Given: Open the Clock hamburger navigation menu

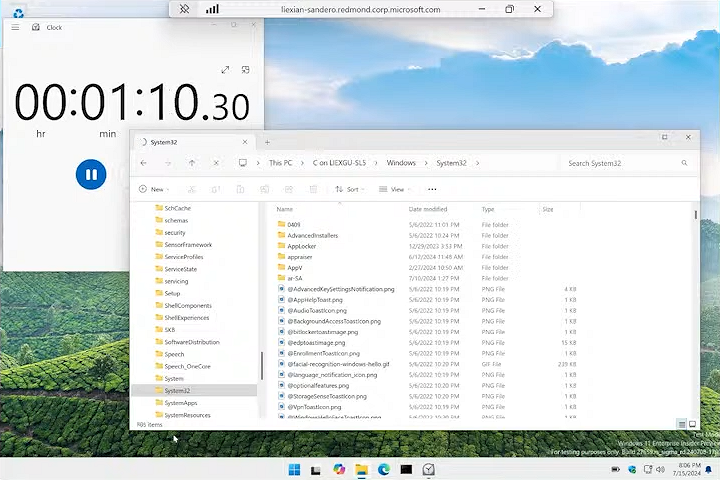Looking at the screenshot, I should (x=15, y=27).
